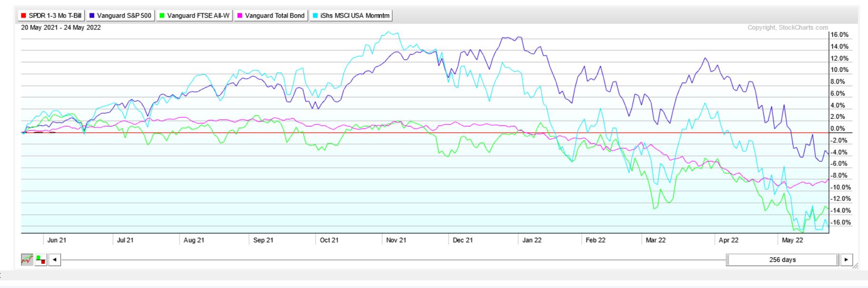Screen dimensions: 868x288
Task: Click the Jan 22 x-axis label
Action: pyautogui.click(x=531, y=240)
